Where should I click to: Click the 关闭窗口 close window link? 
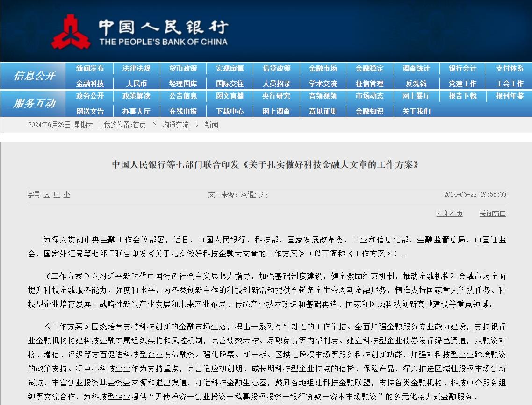(x=493, y=213)
